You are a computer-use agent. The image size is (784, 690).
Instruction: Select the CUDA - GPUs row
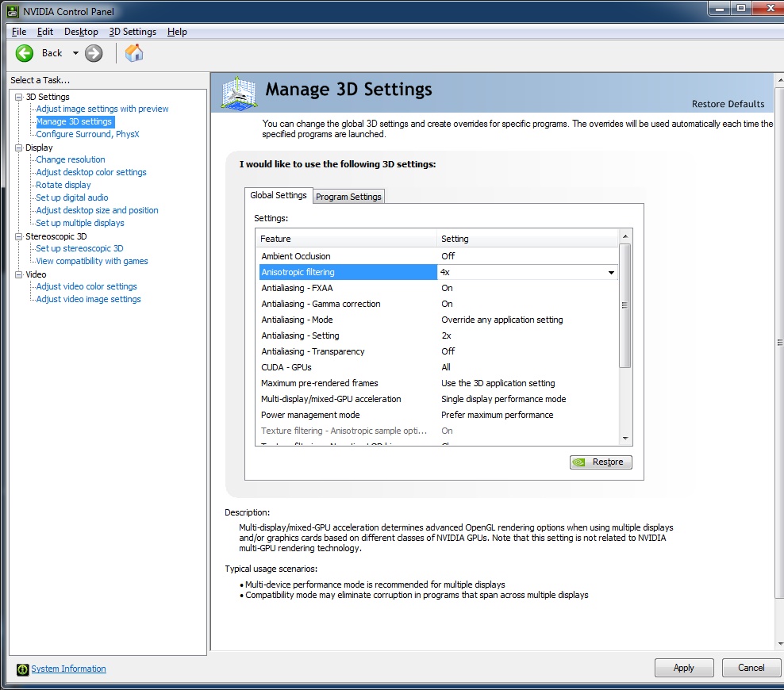coord(439,367)
